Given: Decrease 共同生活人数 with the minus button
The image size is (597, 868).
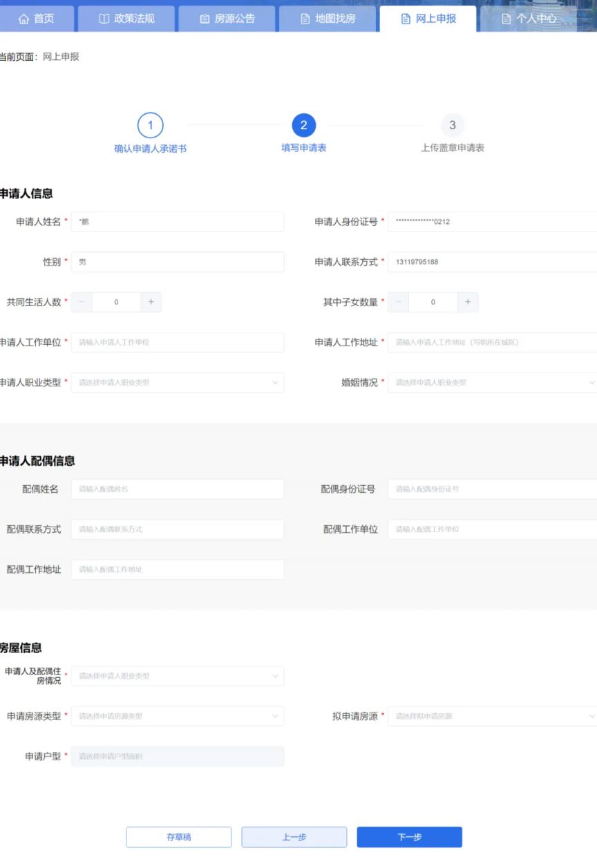Looking at the screenshot, I should (x=82, y=302).
